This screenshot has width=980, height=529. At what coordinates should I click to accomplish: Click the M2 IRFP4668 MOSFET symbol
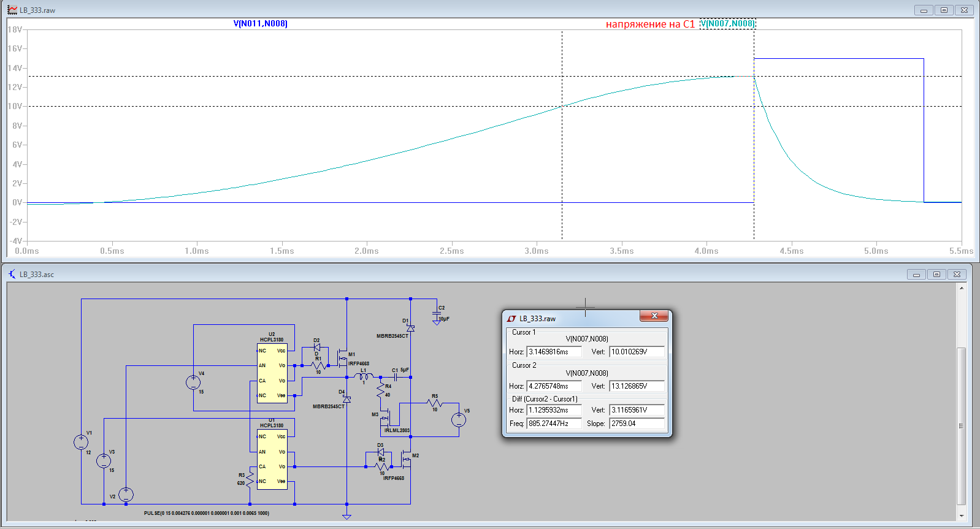406,459
